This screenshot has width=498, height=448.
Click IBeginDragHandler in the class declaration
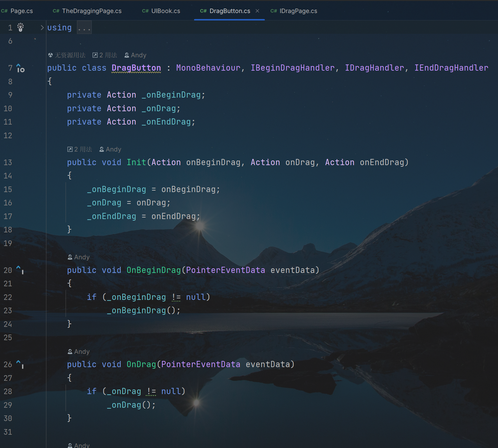[x=292, y=68]
